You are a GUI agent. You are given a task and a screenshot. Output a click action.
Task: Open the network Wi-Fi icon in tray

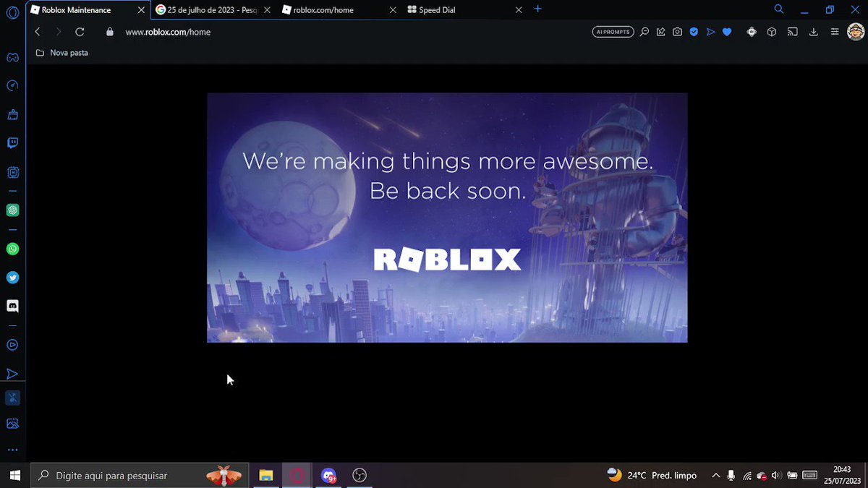coord(747,476)
